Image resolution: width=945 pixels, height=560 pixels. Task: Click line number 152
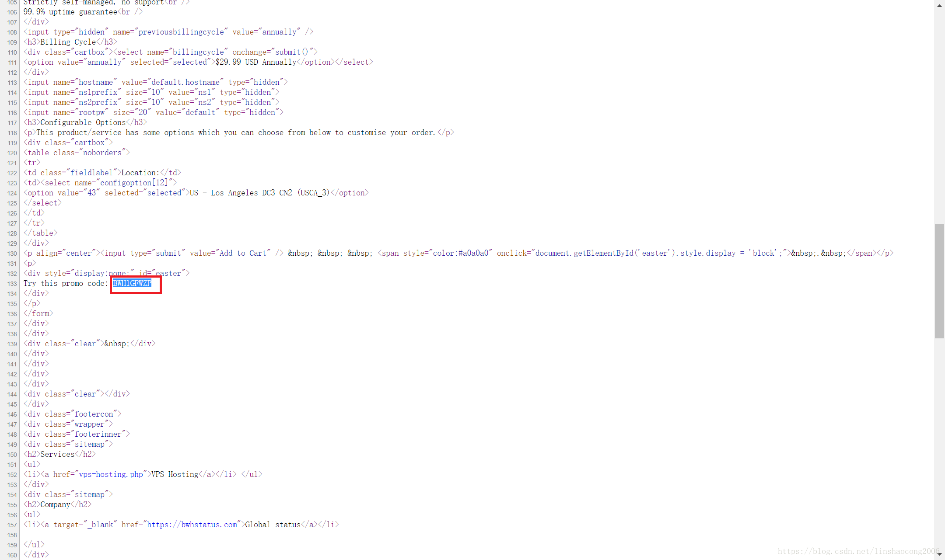(x=12, y=475)
